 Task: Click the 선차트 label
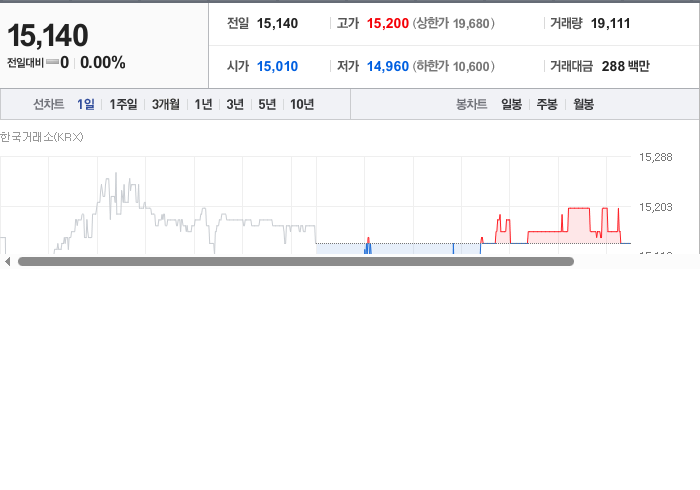49,104
